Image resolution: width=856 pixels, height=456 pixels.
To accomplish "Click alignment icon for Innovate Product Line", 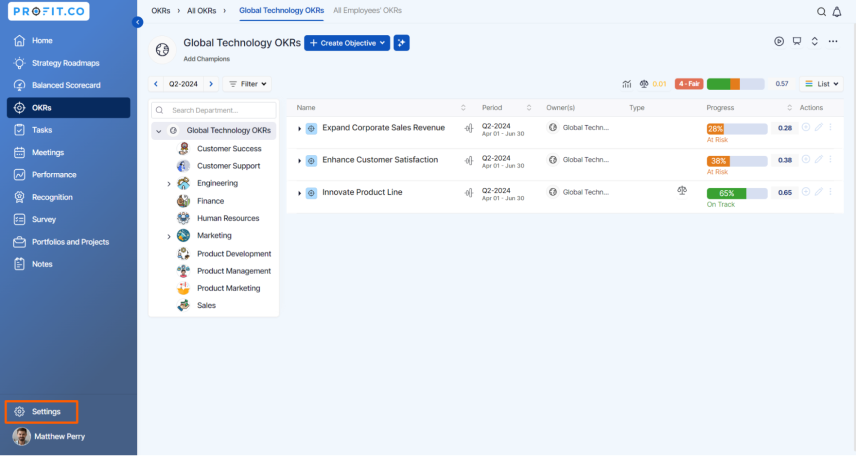I will (x=469, y=193).
